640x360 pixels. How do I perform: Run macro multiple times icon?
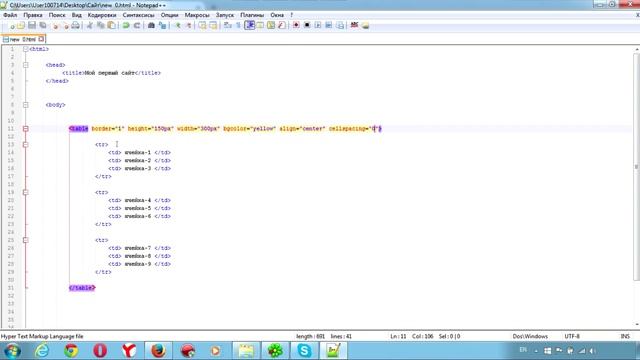[329, 26]
